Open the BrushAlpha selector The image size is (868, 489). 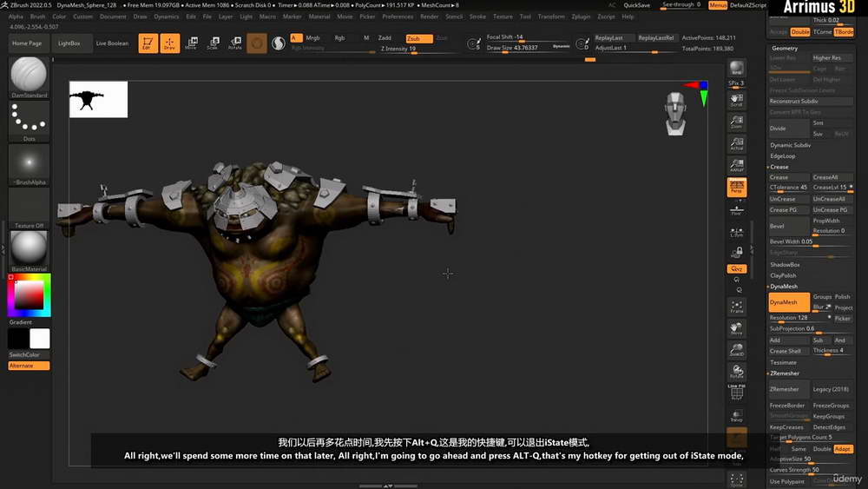[29, 164]
